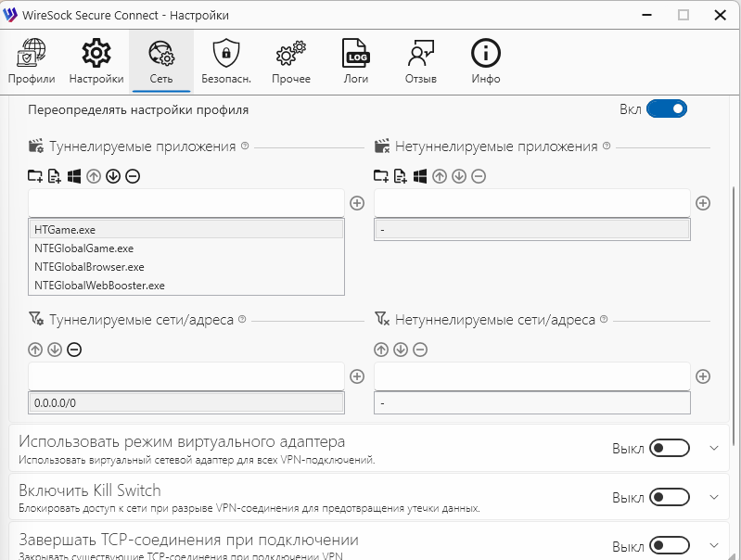Open help for Нетуннелируемые приложения
Screen dimensions: 741x560
pyautogui.click(x=607, y=146)
